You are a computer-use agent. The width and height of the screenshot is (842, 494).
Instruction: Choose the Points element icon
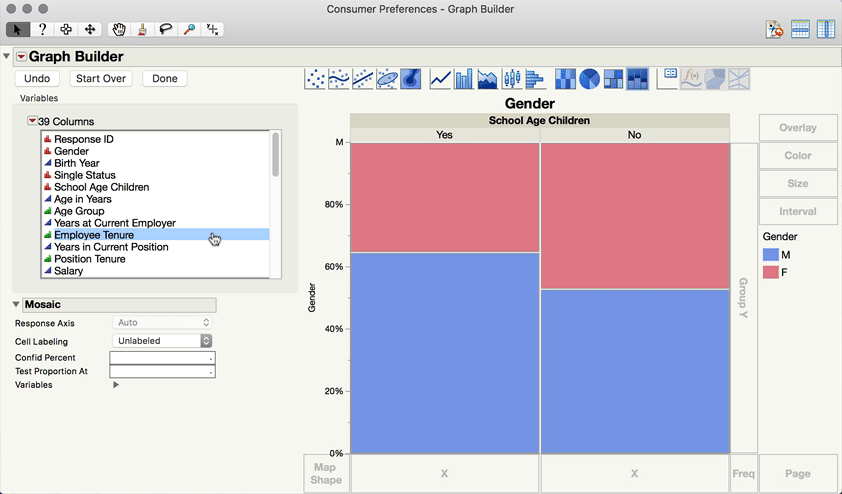pyautogui.click(x=315, y=79)
